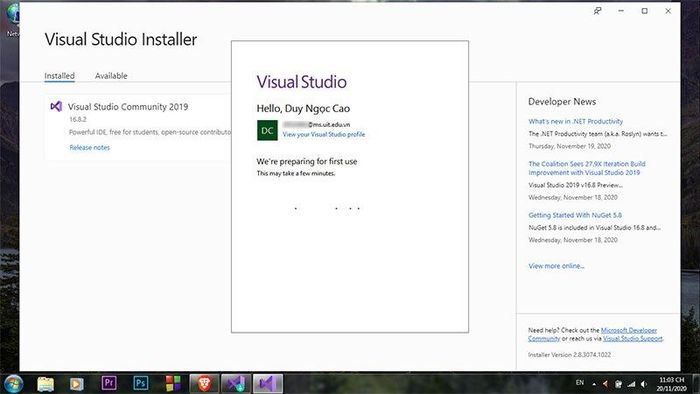Switch to the Available tab
The height and width of the screenshot is (394, 700).
[111, 76]
